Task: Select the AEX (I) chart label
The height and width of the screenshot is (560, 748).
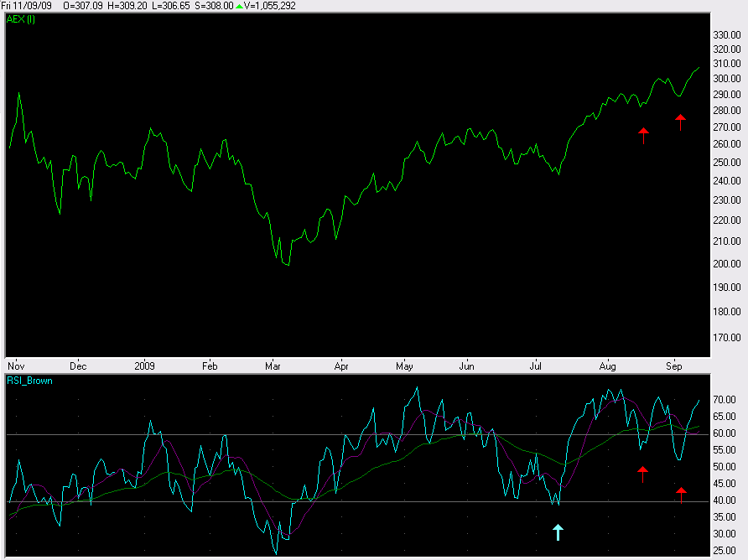Action: (x=21, y=19)
